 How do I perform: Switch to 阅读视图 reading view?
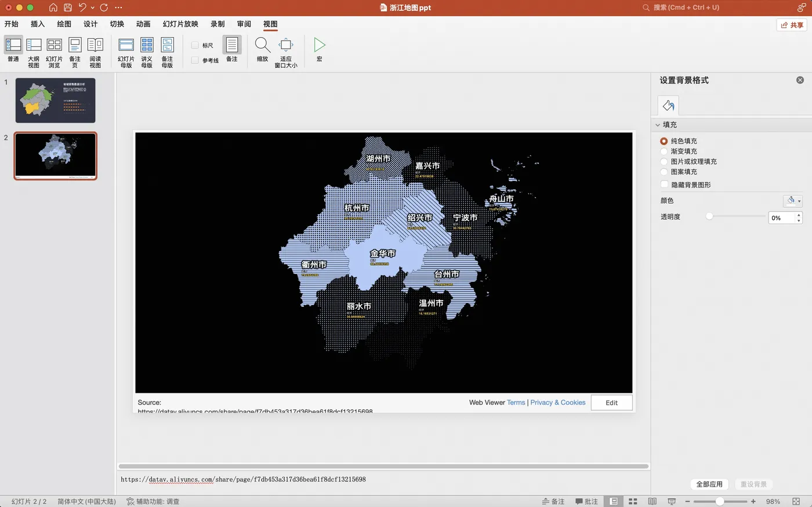pos(95,53)
